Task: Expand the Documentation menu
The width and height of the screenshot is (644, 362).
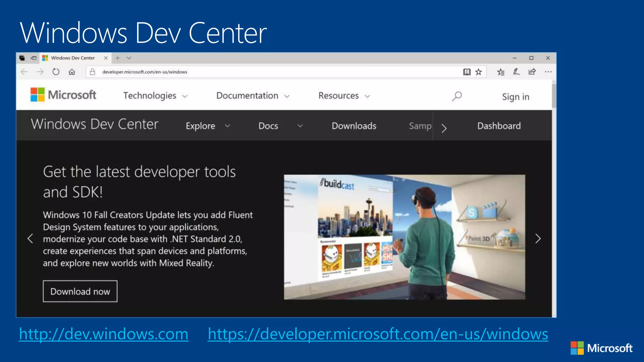Action: pyautogui.click(x=253, y=96)
